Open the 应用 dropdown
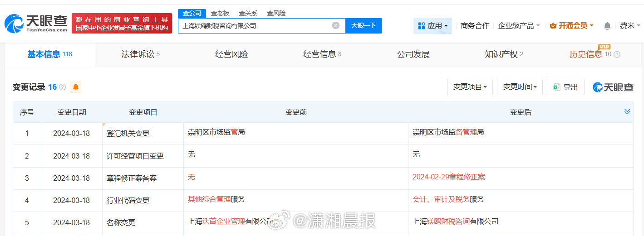 (433, 26)
